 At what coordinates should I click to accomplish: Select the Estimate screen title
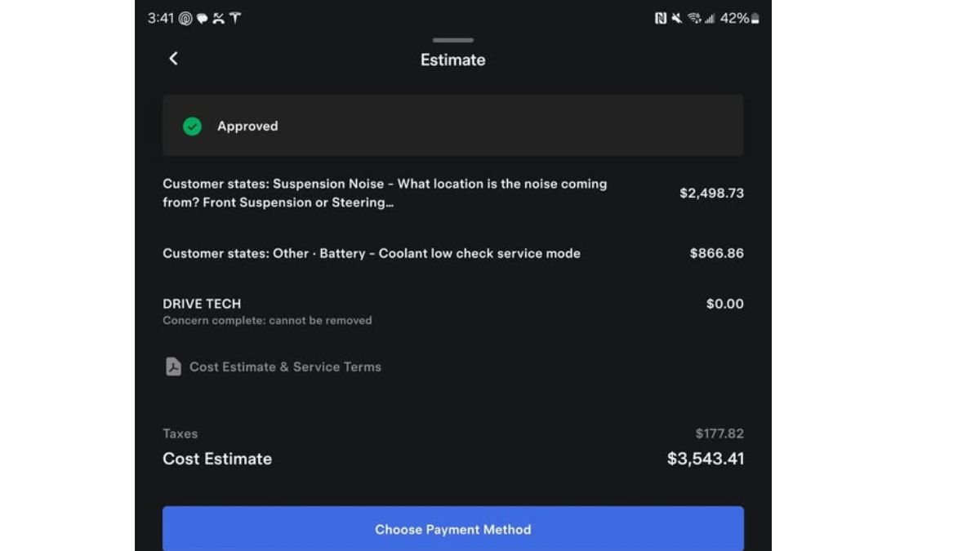point(452,59)
